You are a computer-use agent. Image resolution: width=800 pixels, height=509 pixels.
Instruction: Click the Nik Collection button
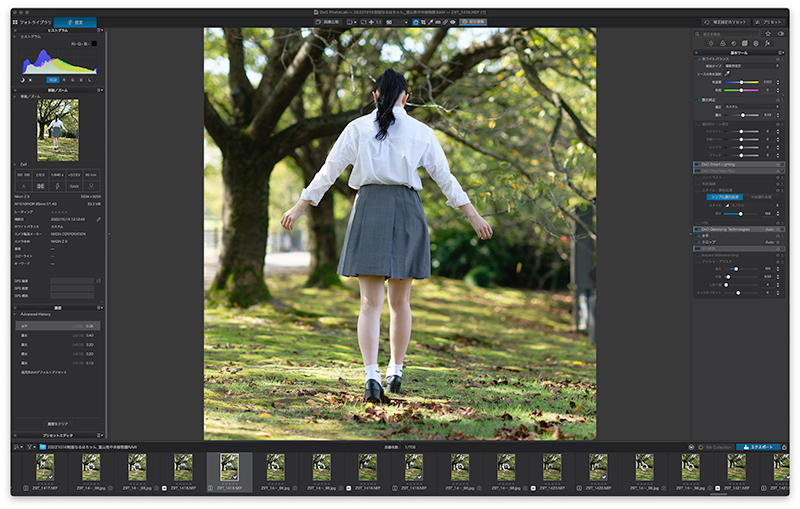[x=715, y=447]
